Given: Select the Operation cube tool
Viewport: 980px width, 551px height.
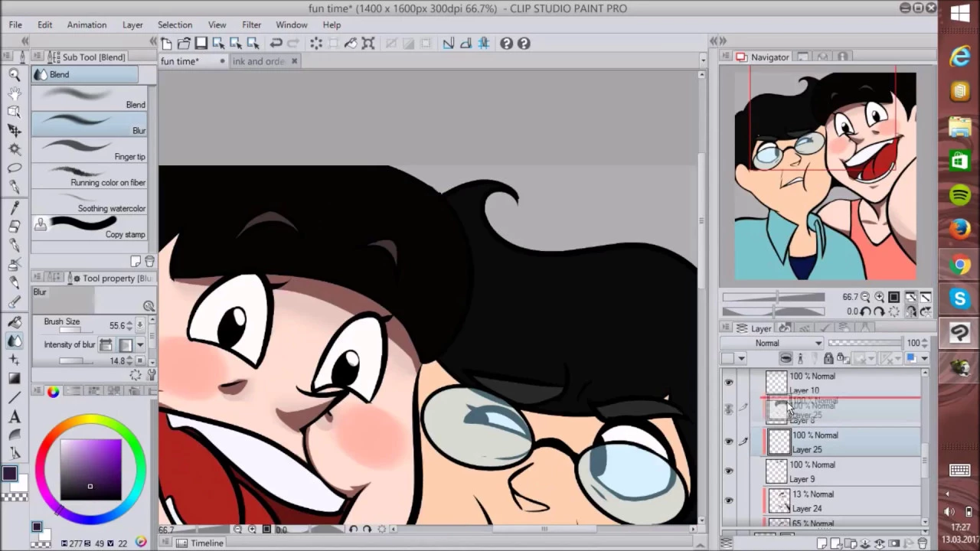Looking at the screenshot, I should point(15,112).
